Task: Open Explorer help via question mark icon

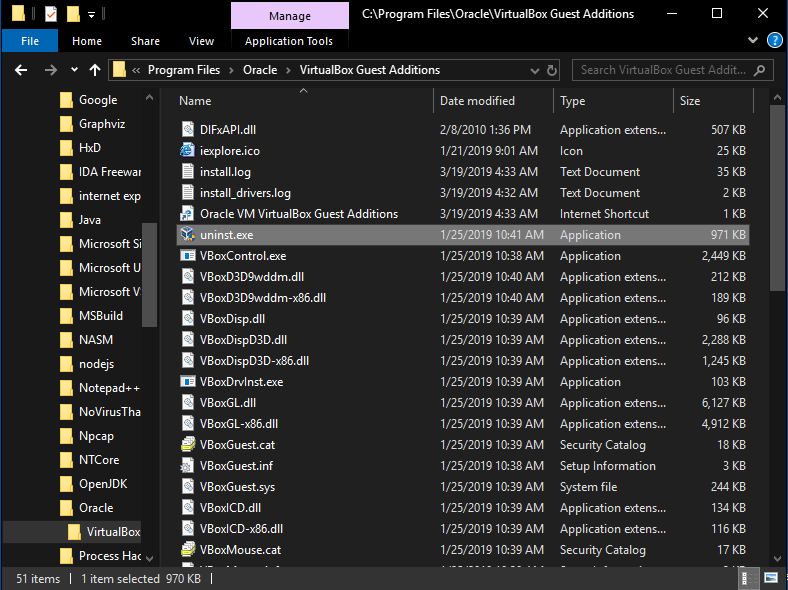Action: point(774,40)
